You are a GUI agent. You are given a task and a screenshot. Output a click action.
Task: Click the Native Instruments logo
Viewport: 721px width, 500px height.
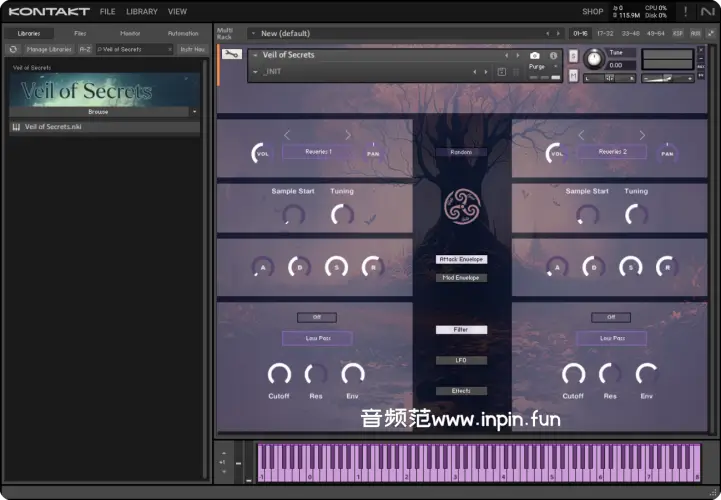[x=708, y=11]
